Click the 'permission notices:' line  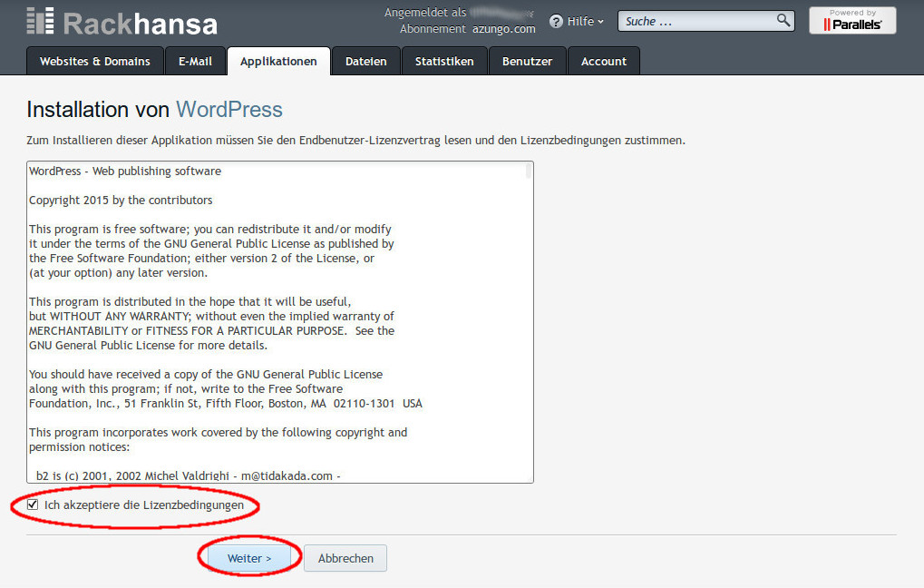(79, 447)
